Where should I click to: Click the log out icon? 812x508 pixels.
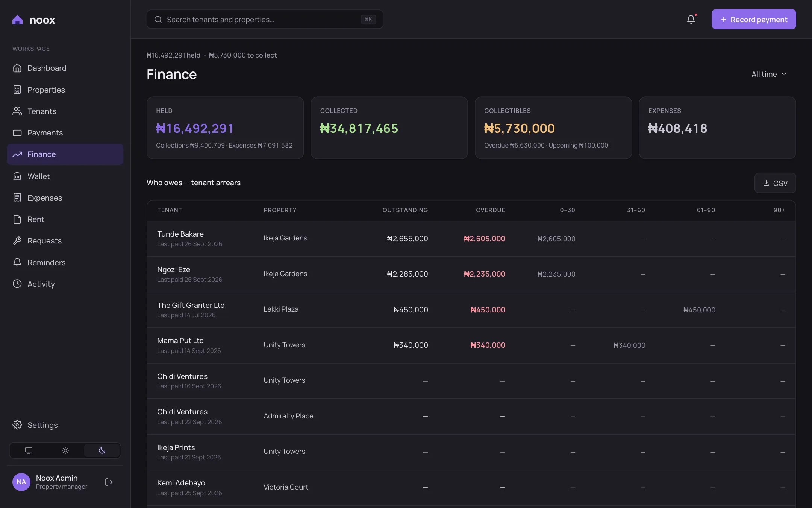pos(109,482)
